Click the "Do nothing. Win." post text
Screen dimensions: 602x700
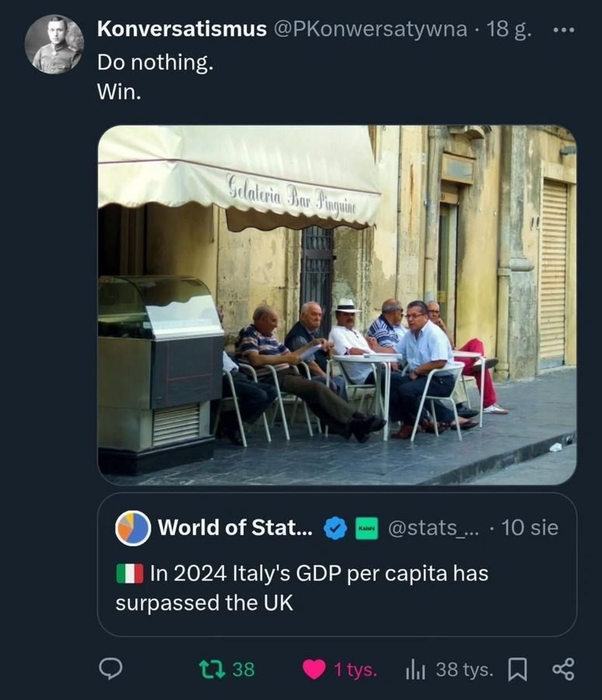tap(154, 76)
